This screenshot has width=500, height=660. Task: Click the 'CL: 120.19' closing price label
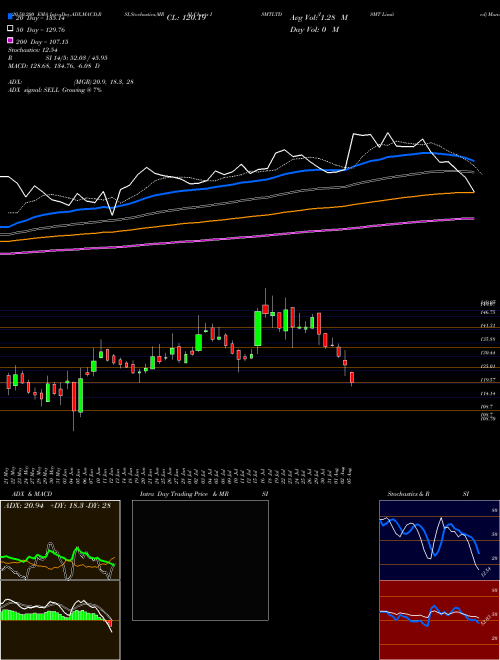tap(186, 18)
